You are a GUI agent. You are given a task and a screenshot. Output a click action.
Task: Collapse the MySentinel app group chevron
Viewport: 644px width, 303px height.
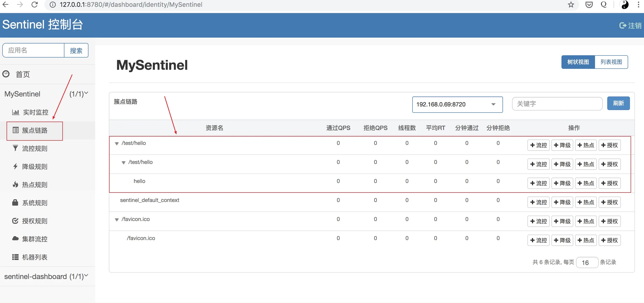point(86,93)
